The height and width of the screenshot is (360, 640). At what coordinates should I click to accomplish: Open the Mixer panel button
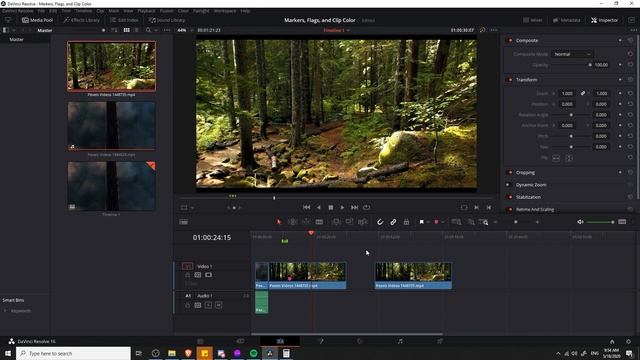tap(533, 20)
